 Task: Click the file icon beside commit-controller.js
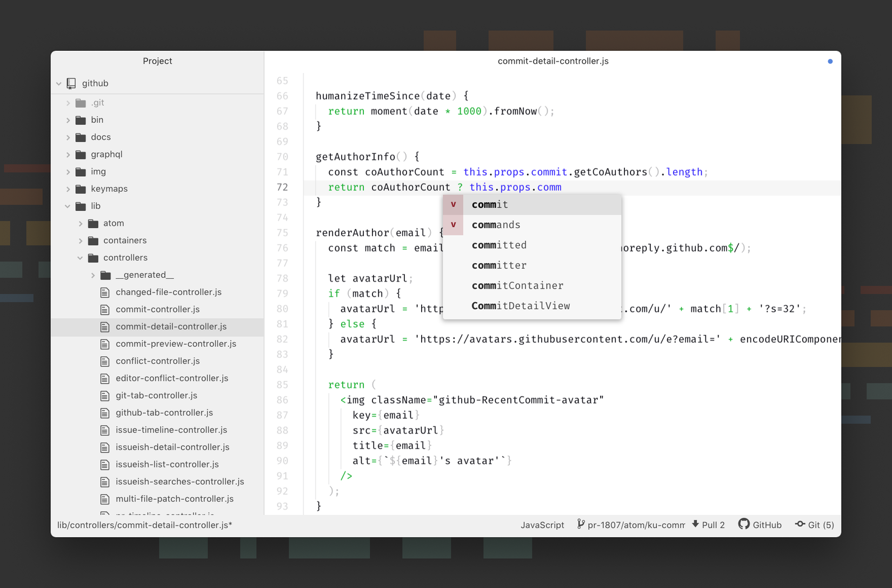click(x=105, y=309)
